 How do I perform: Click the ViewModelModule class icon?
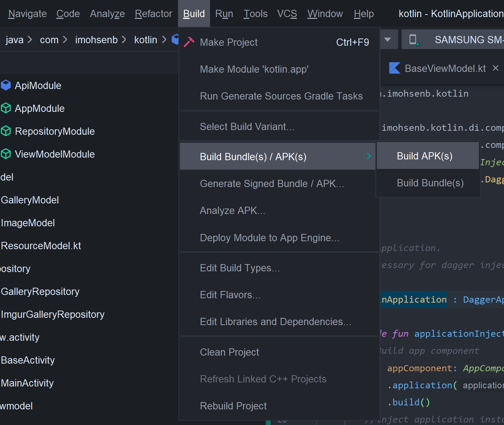[6, 154]
